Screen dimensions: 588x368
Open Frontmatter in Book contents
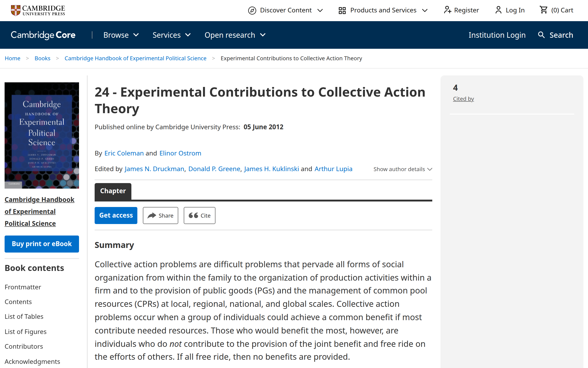pyautogui.click(x=23, y=287)
